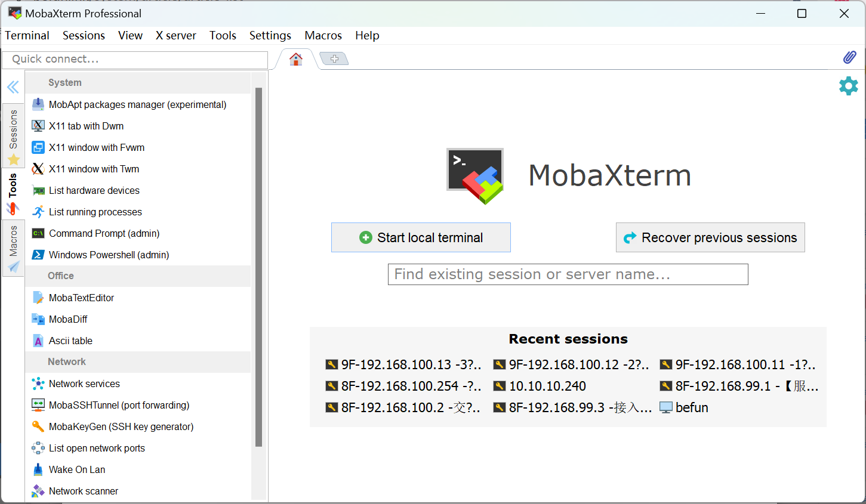Click the Office section header
This screenshot has height=504, width=866.
[x=138, y=276]
